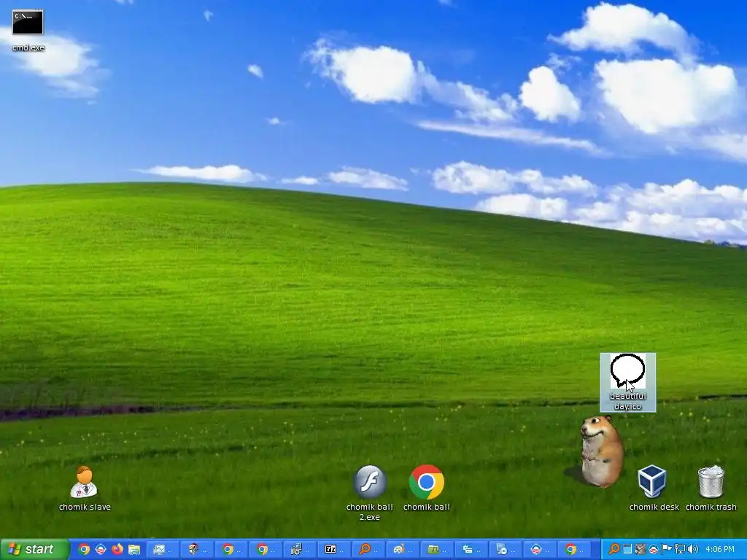This screenshot has height=560, width=747.
Task: Switch to the paint palette taskbar button
Action: click(x=403, y=550)
